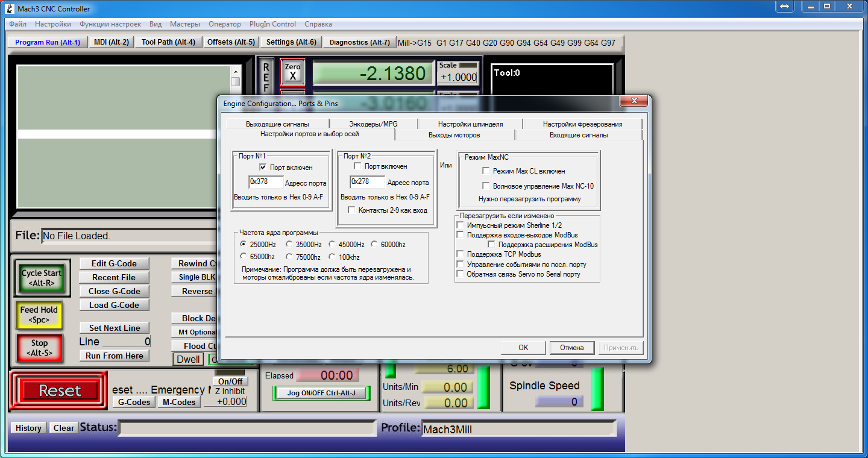Viewport: 868px width, 458px height.
Task: Click the red Reset button
Action: (60, 391)
